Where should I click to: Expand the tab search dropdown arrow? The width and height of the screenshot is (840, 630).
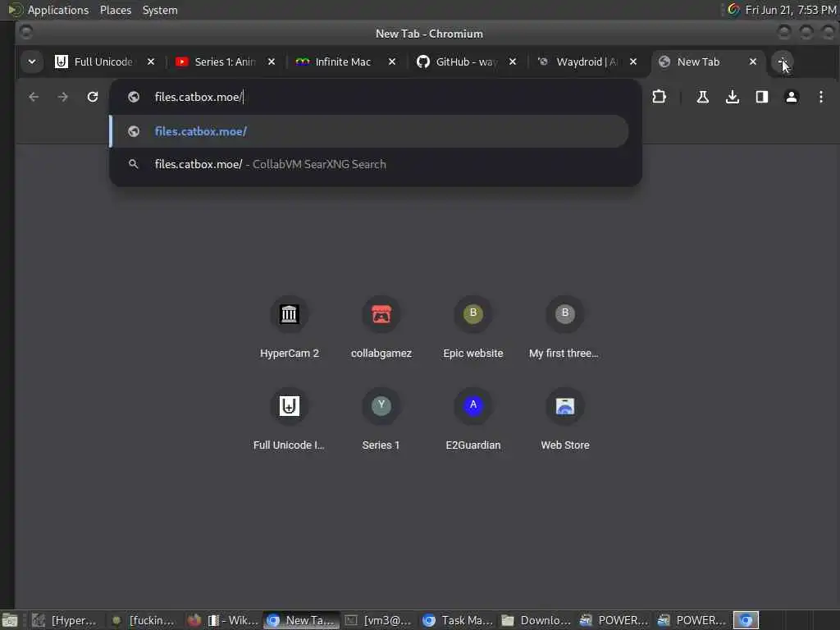32,62
